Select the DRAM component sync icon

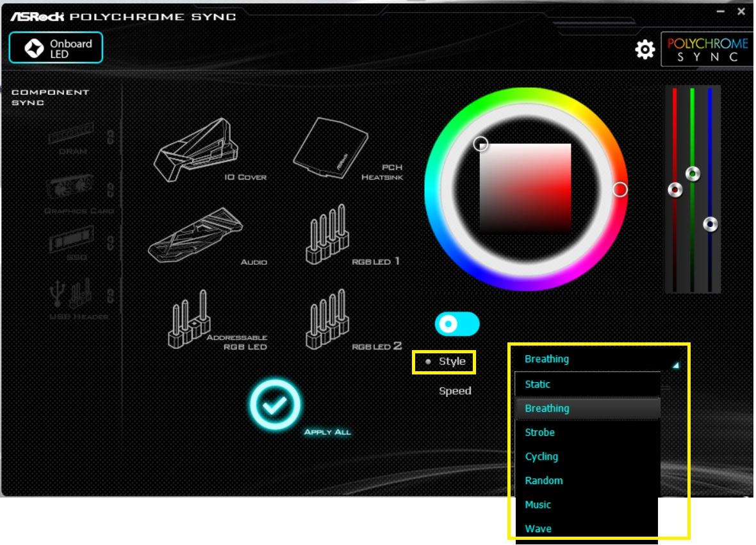pyautogui.click(x=70, y=138)
